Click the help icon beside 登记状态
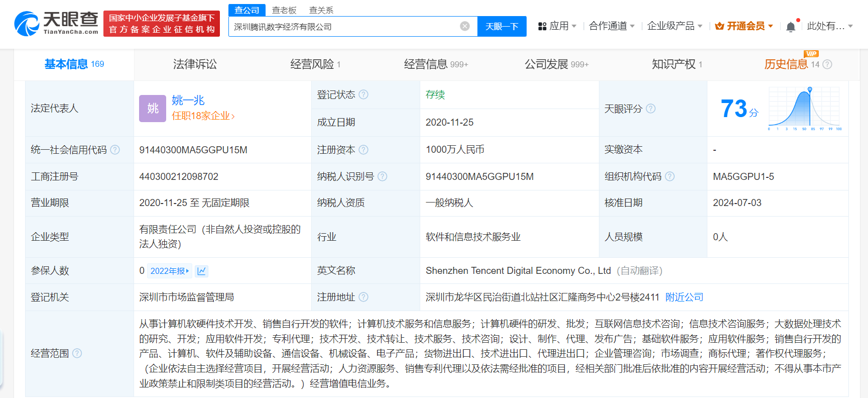 point(363,94)
